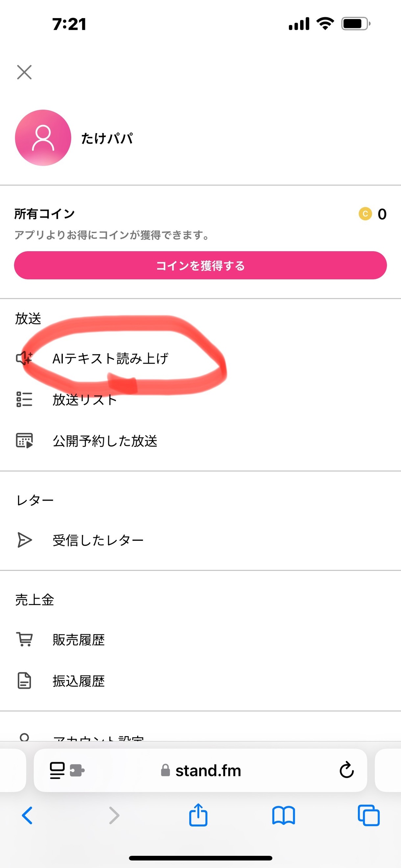
Task: Click the 放送リスト list icon
Action: pyautogui.click(x=24, y=399)
